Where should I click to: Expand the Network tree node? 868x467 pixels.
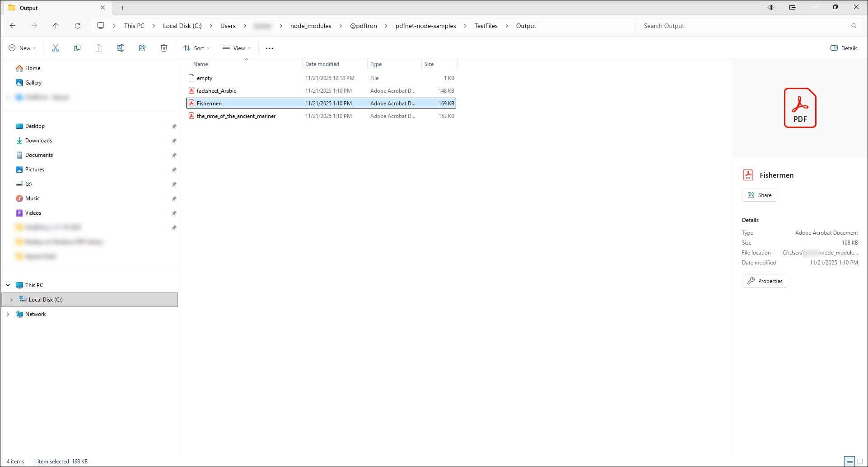click(x=8, y=314)
